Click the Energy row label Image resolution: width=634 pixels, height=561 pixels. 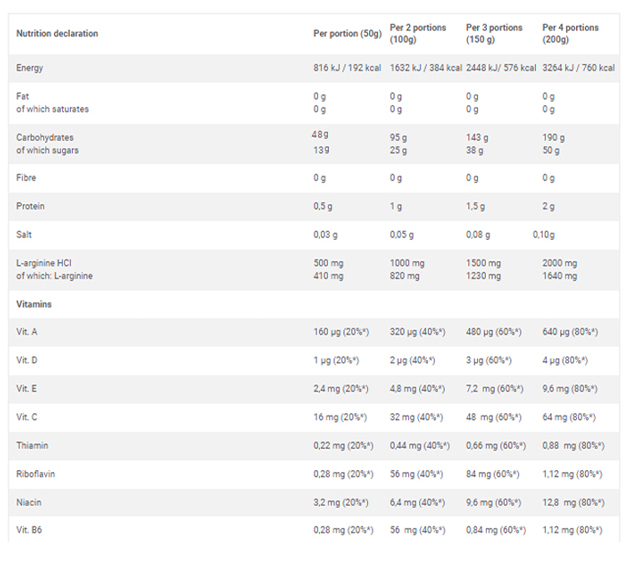point(30,68)
